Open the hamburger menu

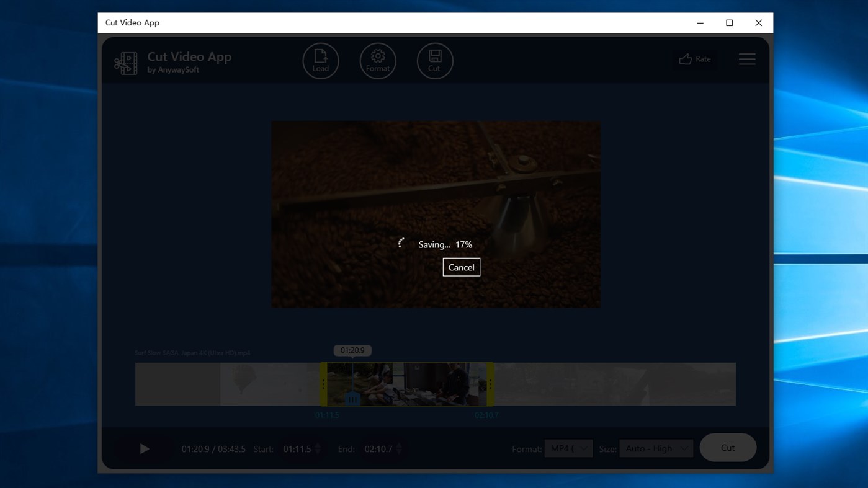click(x=747, y=59)
